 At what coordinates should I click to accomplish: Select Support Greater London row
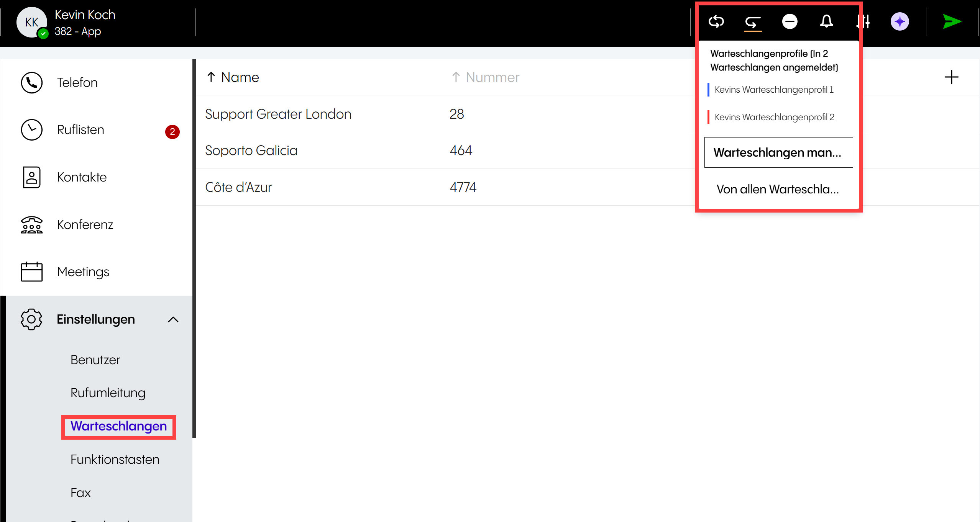click(x=278, y=114)
